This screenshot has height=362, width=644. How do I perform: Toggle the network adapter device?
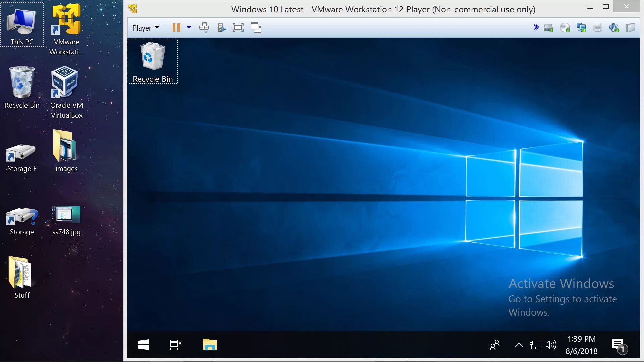[581, 27]
